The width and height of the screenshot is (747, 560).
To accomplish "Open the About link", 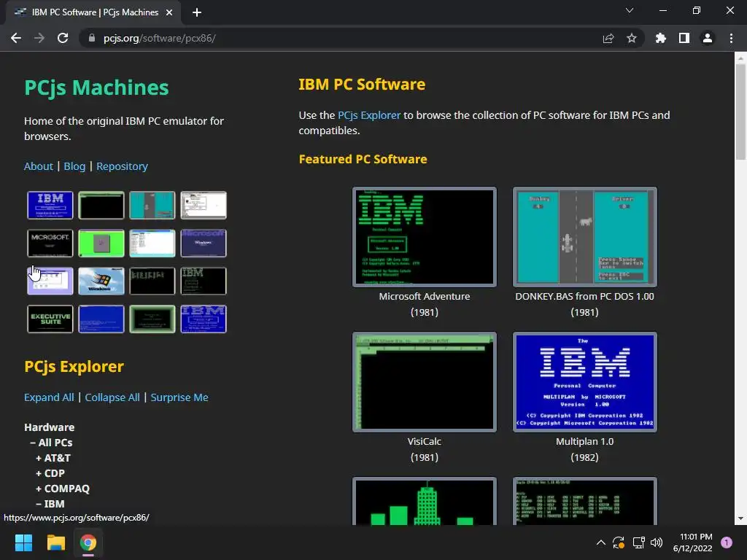I will click(x=39, y=166).
